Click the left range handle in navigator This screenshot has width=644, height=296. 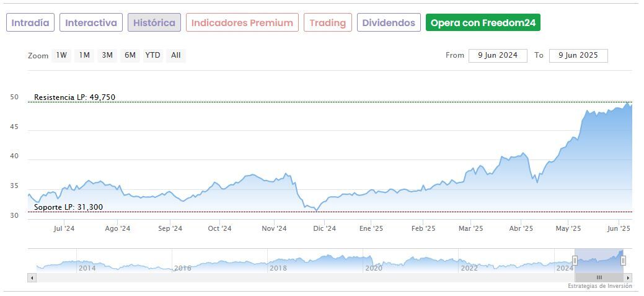pos(575,261)
